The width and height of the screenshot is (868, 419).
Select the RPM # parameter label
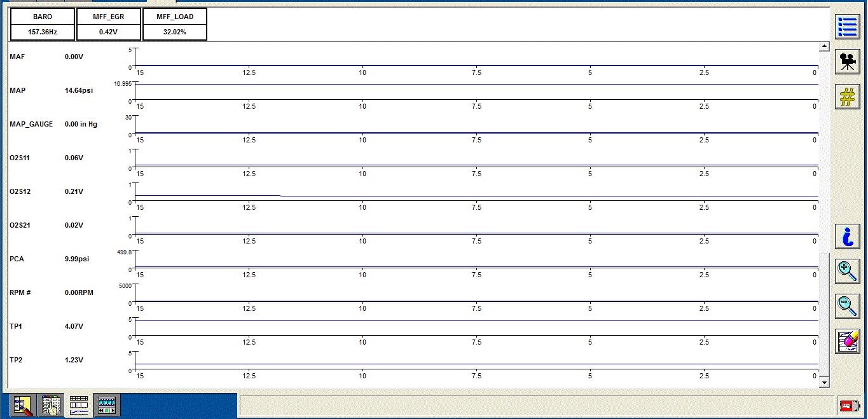[x=20, y=292]
